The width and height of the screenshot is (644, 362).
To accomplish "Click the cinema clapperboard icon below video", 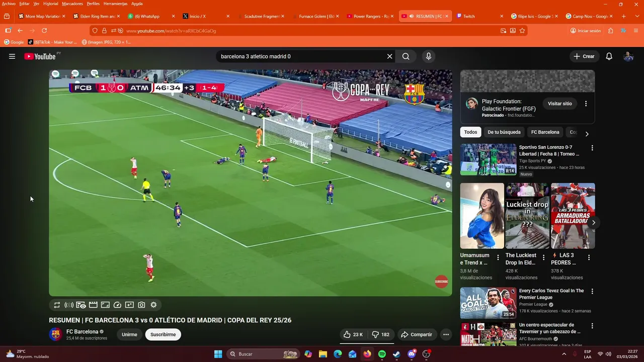I will (x=93, y=305).
